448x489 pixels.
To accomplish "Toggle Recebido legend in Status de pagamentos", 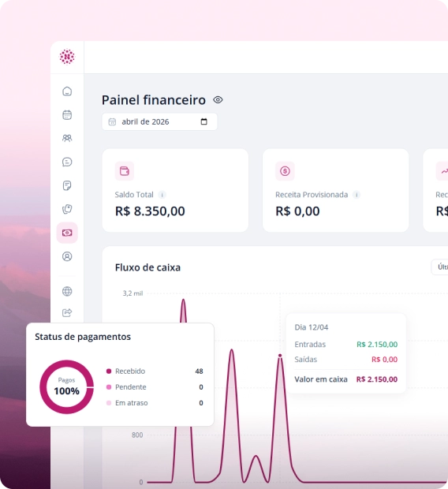I will [125, 371].
